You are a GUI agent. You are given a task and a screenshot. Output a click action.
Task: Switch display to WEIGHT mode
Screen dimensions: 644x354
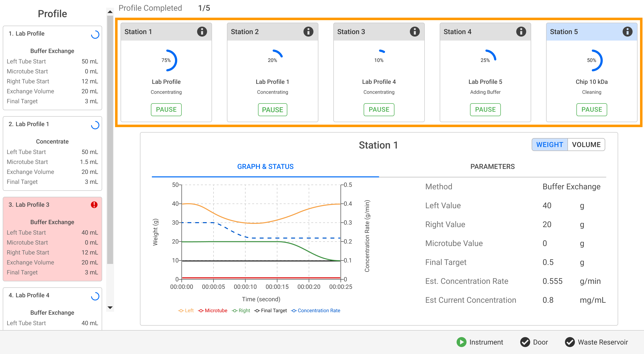(x=549, y=145)
